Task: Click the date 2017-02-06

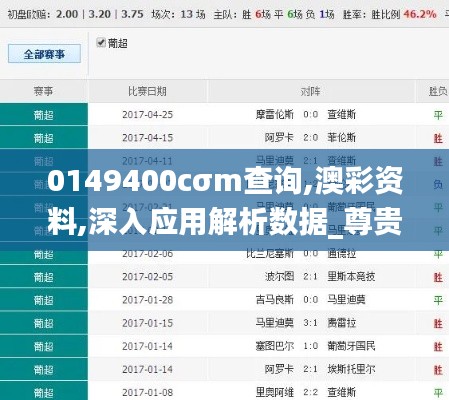Action: [147, 254]
